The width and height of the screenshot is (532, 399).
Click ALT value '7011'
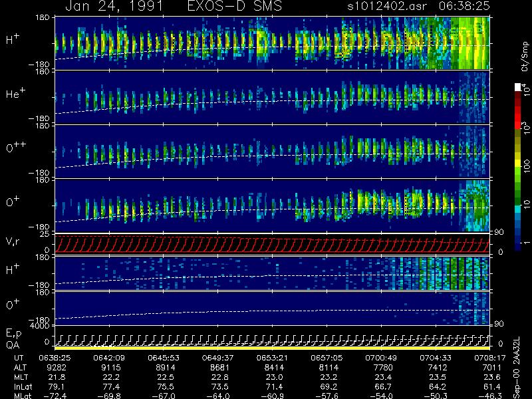(x=492, y=368)
